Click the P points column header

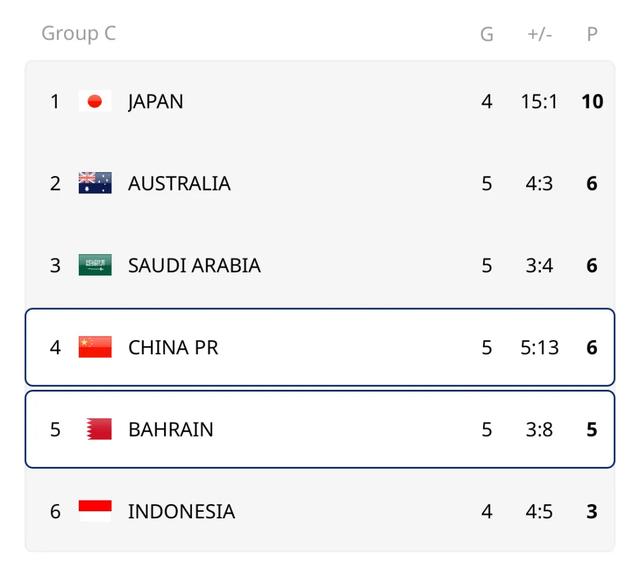[592, 34]
